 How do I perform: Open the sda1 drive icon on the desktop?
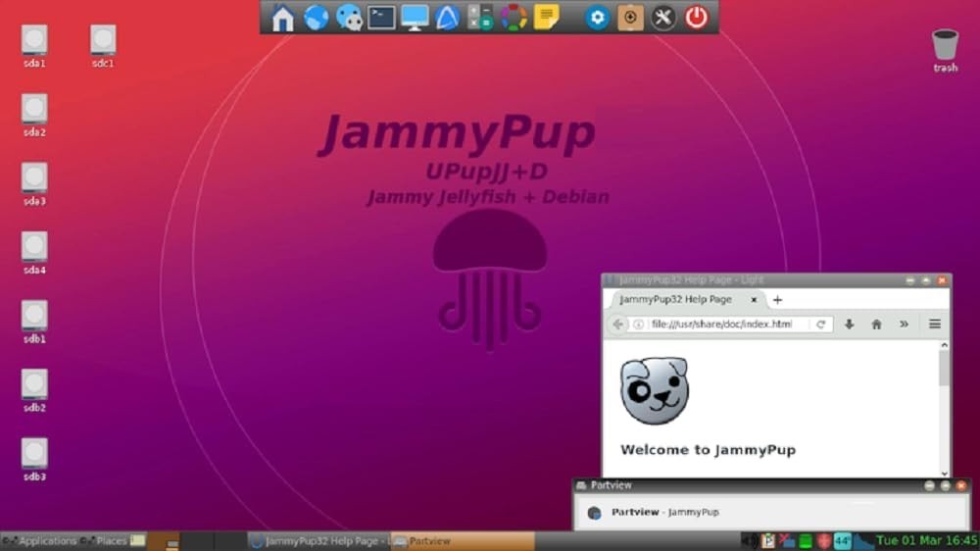click(x=34, y=40)
